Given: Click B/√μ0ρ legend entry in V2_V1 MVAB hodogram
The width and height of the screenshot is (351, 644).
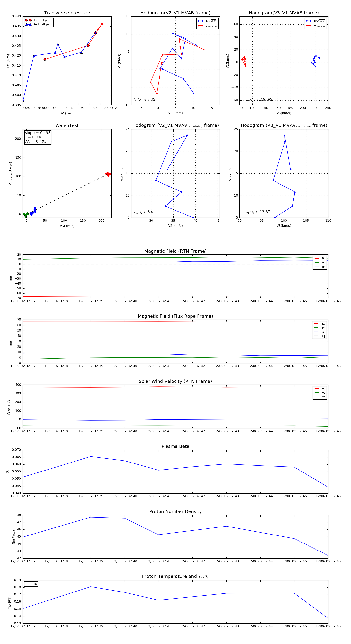Looking at the screenshot, I should pos(207,21).
